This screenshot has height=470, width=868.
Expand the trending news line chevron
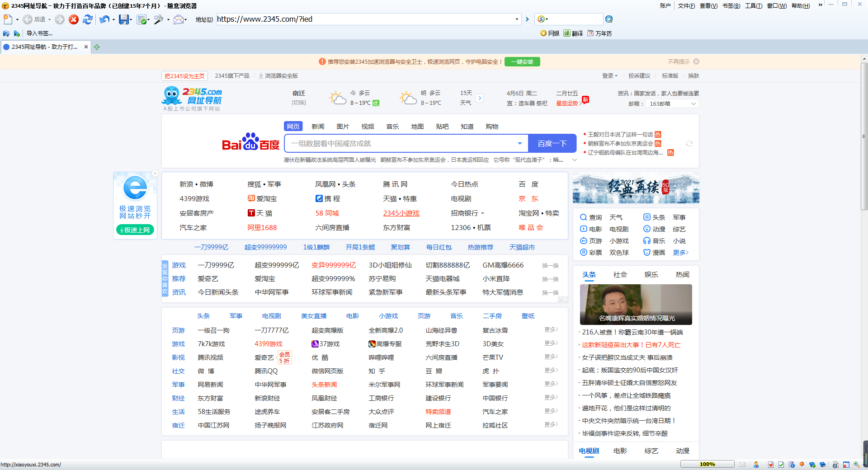coord(575,160)
